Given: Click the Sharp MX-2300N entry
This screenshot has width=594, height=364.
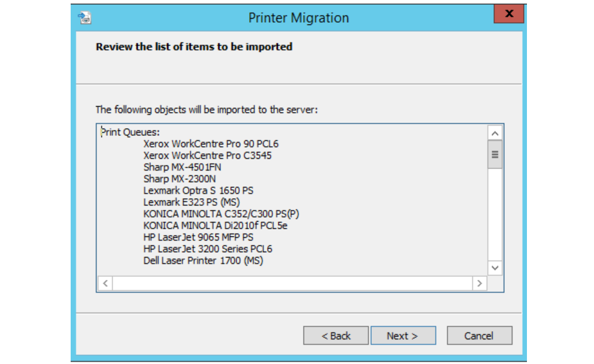Looking at the screenshot, I should (x=180, y=179).
